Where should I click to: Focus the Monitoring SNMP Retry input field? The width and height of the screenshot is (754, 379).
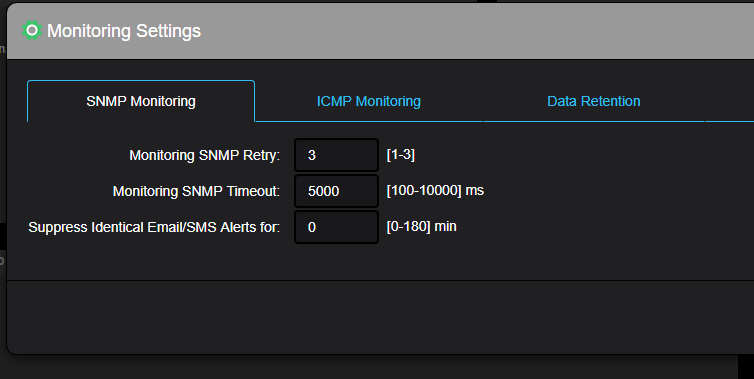(x=336, y=155)
